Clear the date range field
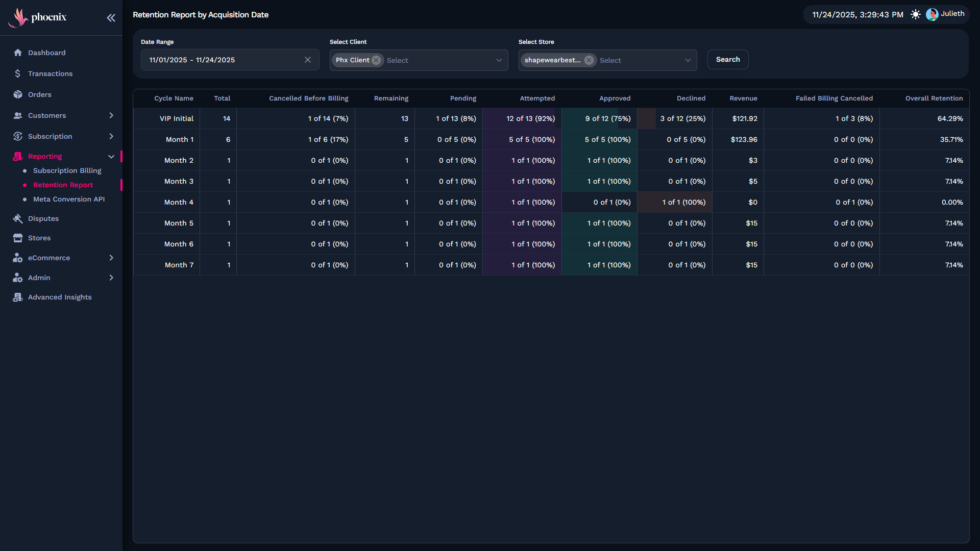 tap(308, 60)
